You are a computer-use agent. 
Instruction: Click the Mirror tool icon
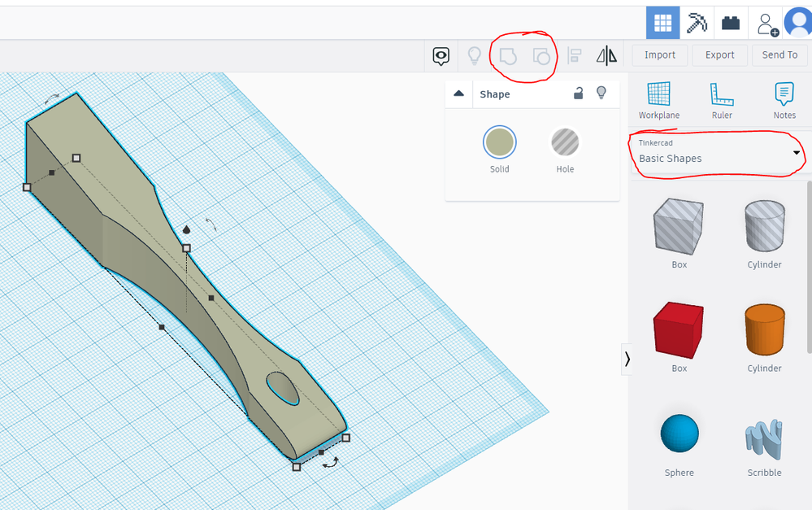point(606,55)
